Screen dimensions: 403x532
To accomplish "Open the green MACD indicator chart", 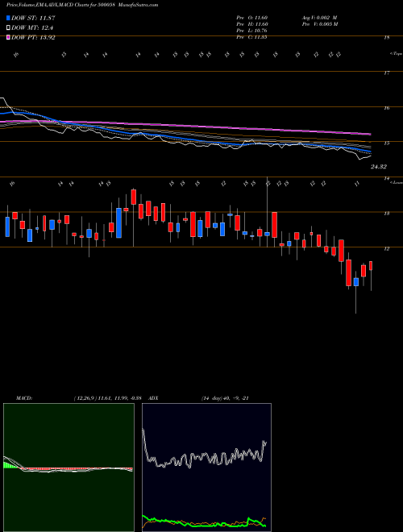I will pyautogui.click(x=69, y=468).
